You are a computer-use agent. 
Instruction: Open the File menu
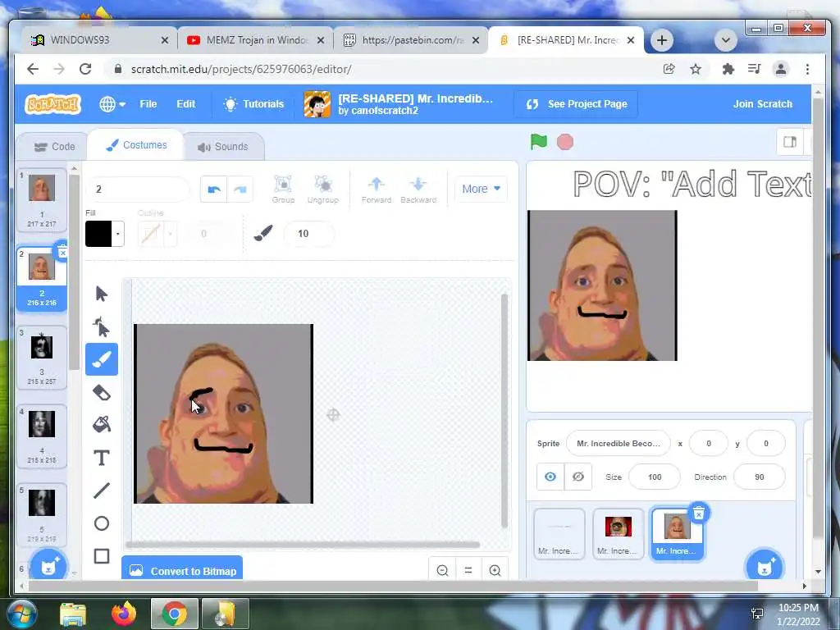pyautogui.click(x=148, y=104)
